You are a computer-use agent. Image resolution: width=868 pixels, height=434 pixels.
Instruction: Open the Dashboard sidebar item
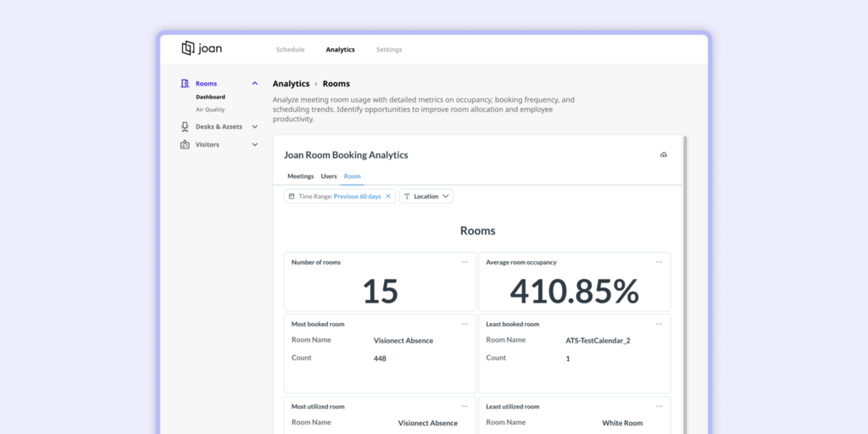[210, 97]
